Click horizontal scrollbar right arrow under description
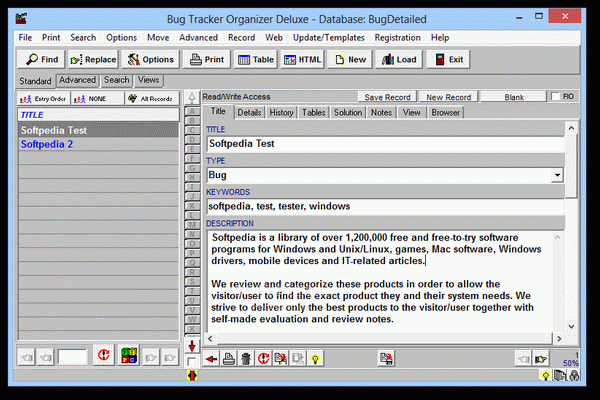 [559, 338]
